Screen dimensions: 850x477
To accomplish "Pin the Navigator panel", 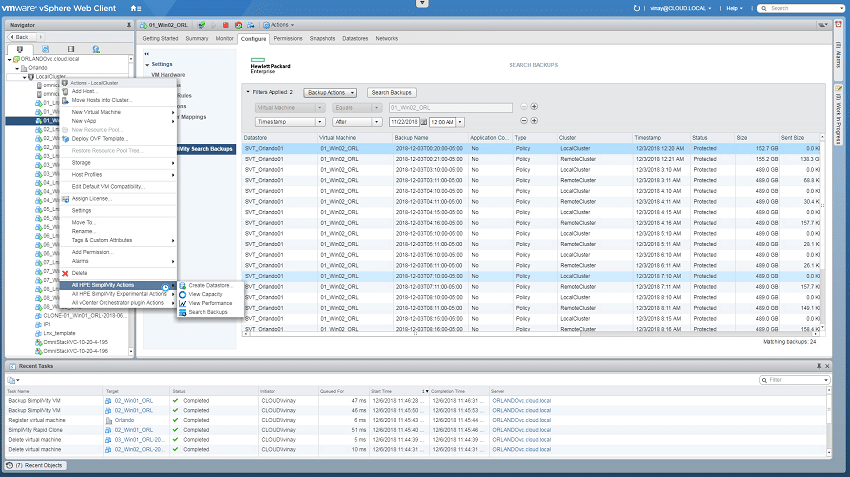I will [x=128, y=25].
